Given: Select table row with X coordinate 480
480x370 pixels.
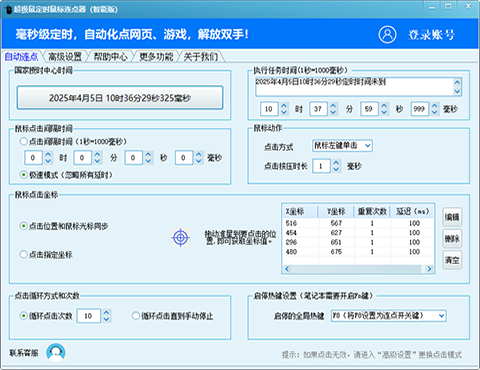Looking at the screenshot, I should [358, 252].
